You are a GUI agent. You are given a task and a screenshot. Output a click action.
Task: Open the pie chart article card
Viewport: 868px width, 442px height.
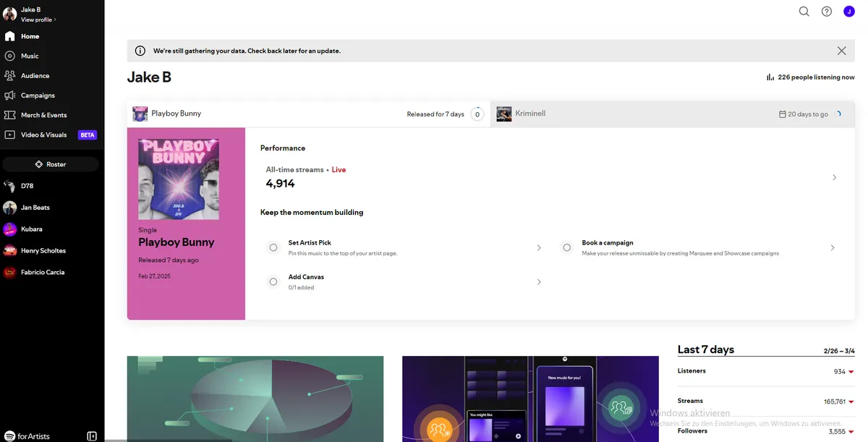pos(255,399)
